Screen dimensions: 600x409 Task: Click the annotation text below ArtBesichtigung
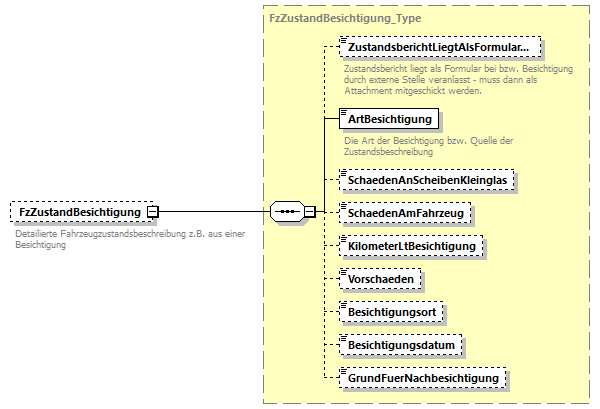tap(427, 146)
